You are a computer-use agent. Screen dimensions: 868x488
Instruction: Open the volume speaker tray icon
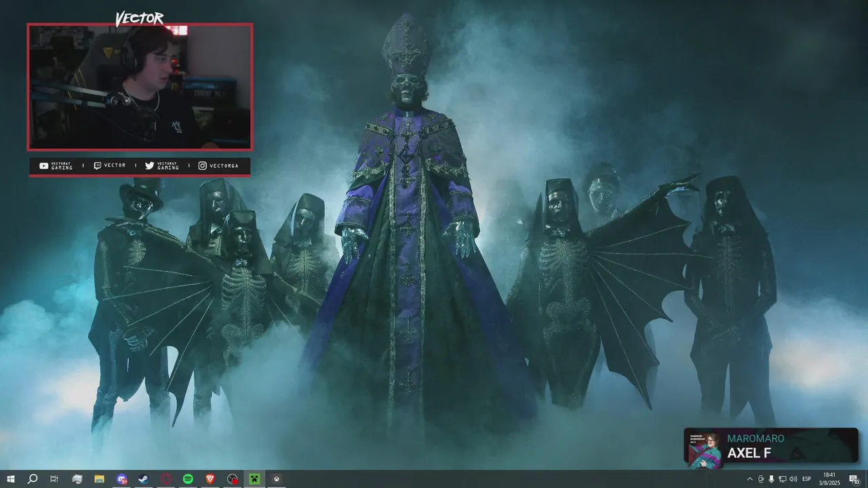tap(793, 479)
